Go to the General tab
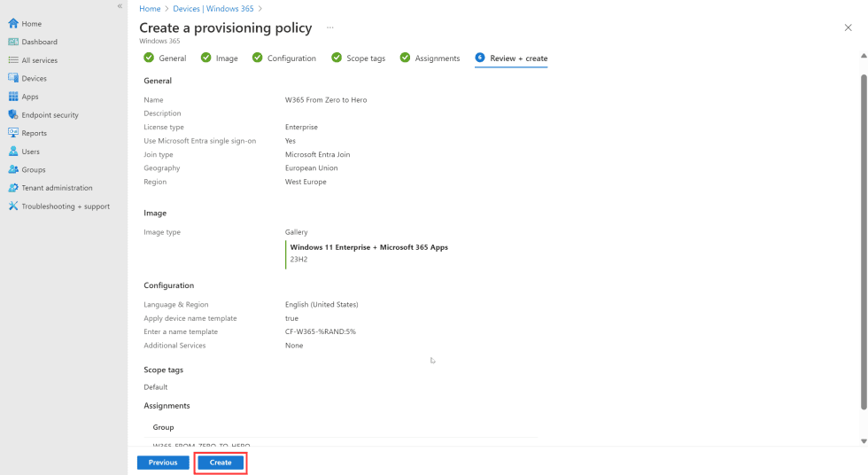The height and width of the screenshot is (475, 868). click(166, 58)
